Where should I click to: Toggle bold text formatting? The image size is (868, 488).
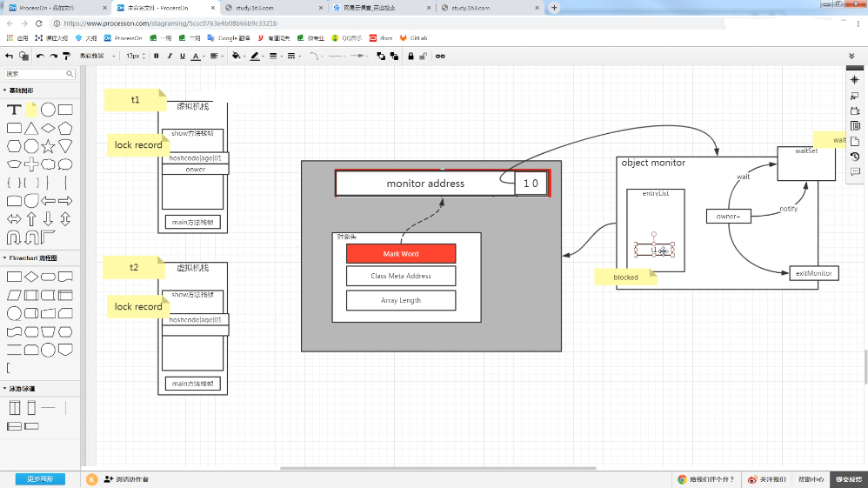(x=156, y=56)
